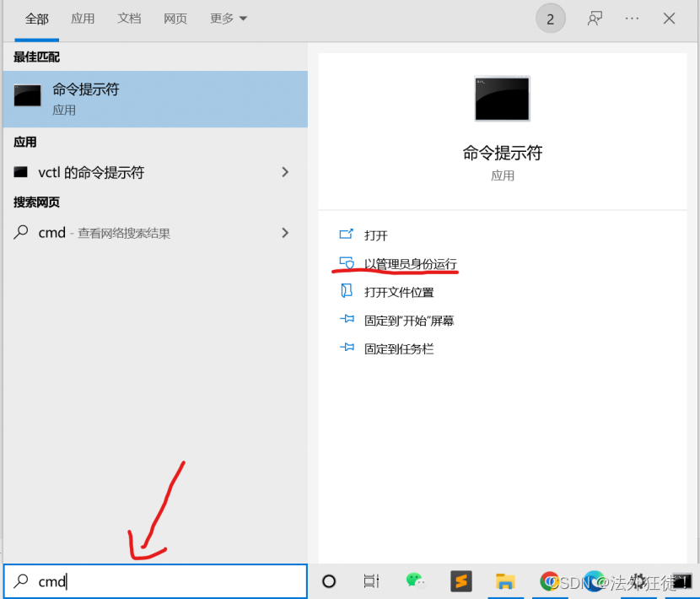Click the shield icon beside 以管理员身份运行
The width and height of the screenshot is (700, 599).
pos(347,263)
